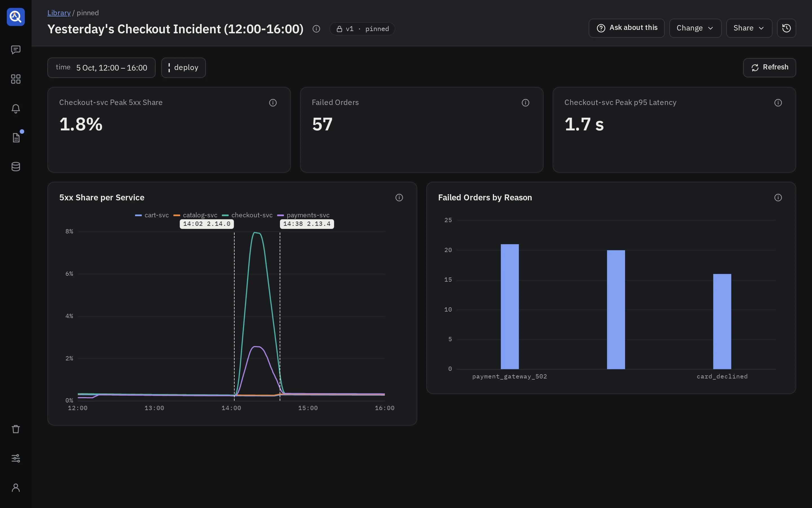
Task: Click the dashboard title Yesterday's Checkout Incident
Action: (x=175, y=29)
